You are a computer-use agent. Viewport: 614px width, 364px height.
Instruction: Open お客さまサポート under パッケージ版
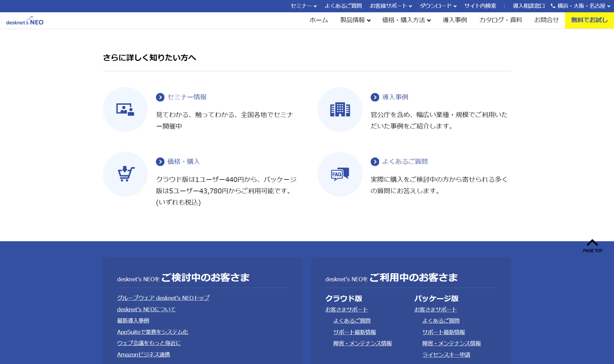tap(436, 309)
